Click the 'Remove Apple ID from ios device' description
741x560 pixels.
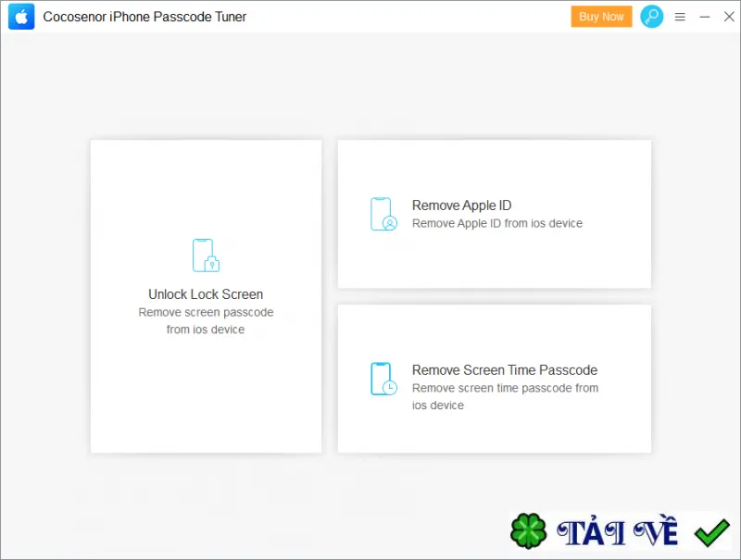pos(497,223)
